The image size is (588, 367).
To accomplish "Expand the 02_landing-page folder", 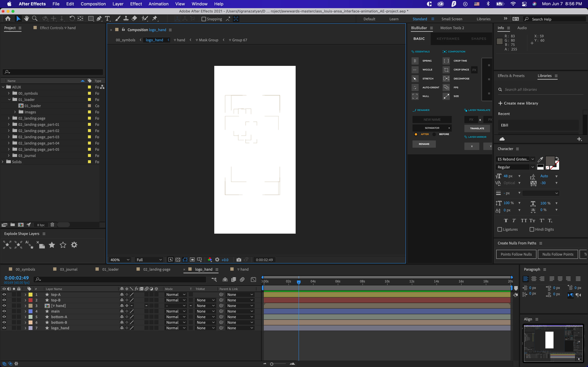I will (9, 118).
